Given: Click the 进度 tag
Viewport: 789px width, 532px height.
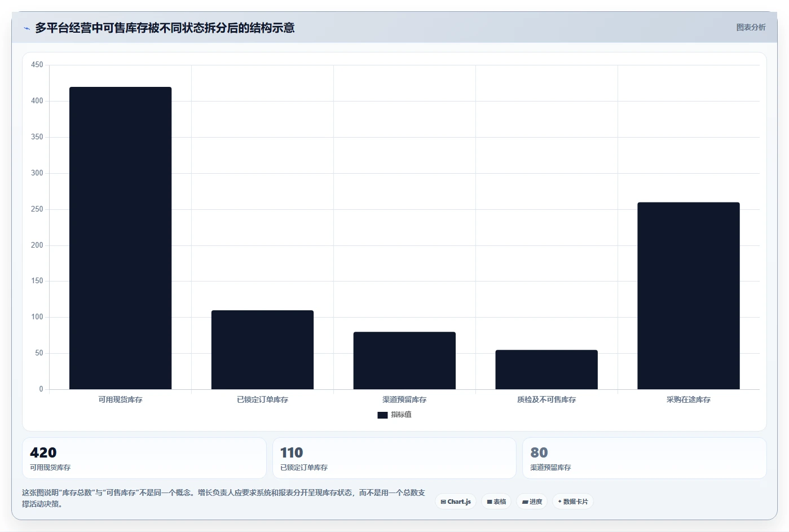Looking at the screenshot, I should click(x=532, y=502).
